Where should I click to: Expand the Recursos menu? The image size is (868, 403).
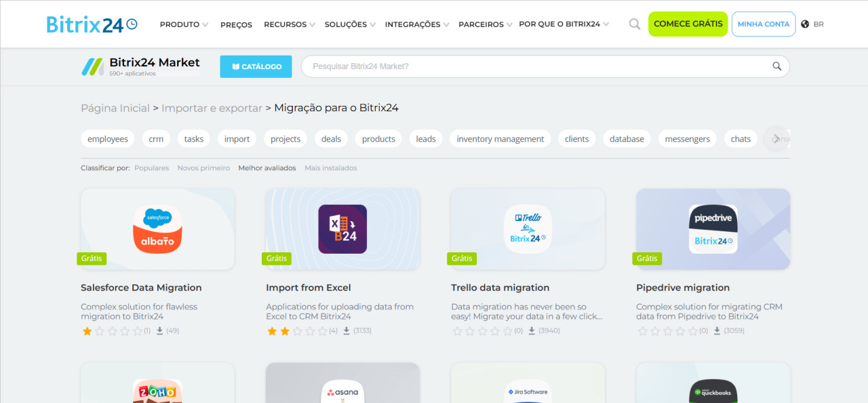tap(290, 24)
